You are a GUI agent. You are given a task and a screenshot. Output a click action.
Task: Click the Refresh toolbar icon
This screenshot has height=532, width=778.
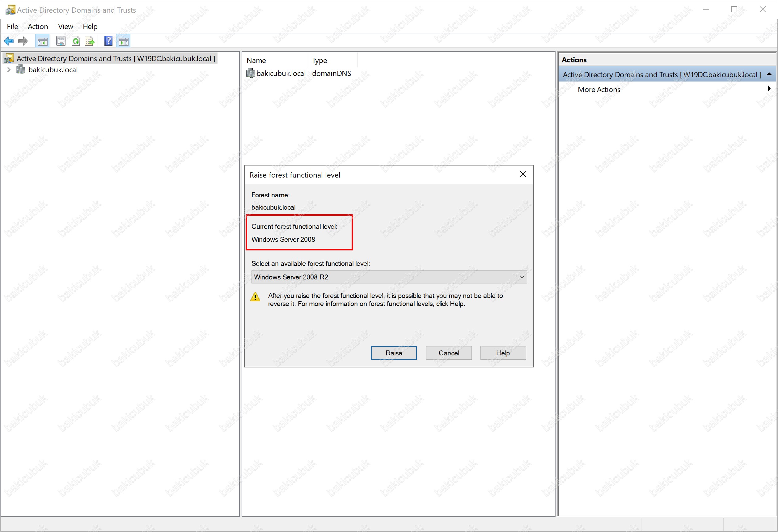click(x=76, y=41)
